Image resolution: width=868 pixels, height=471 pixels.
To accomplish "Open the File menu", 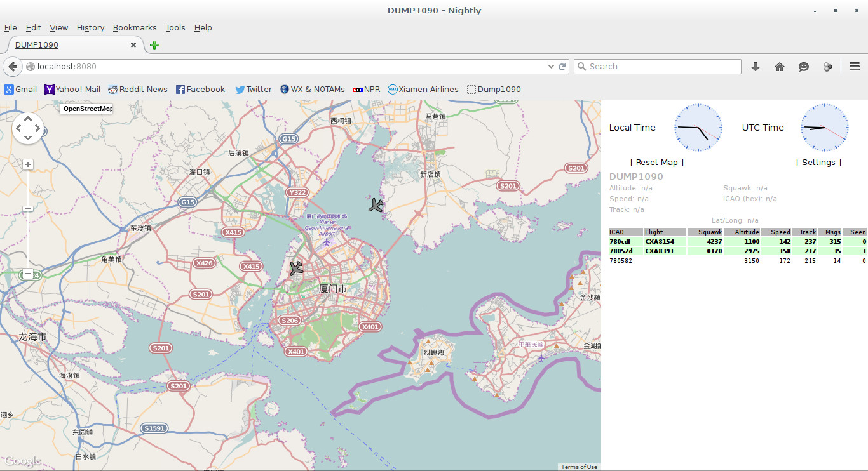I will coord(10,28).
